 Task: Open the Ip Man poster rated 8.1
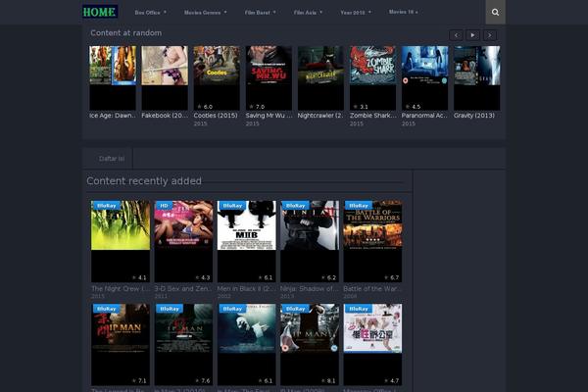[x=310, y=344]
